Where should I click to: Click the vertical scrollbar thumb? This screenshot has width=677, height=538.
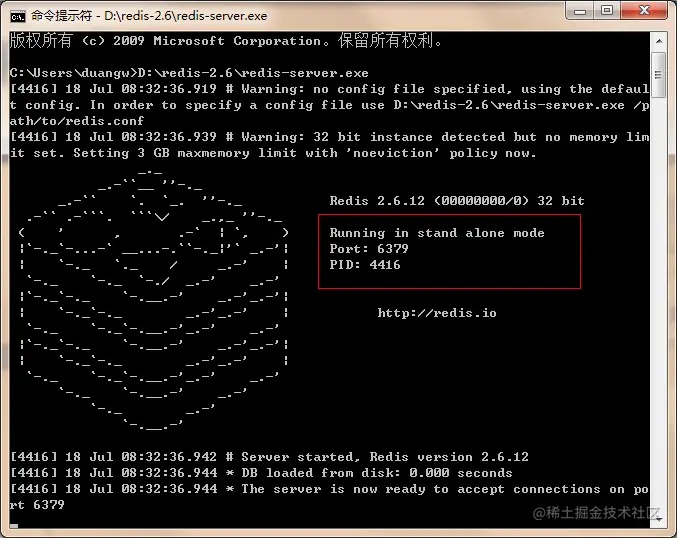[x=659, y=75]
